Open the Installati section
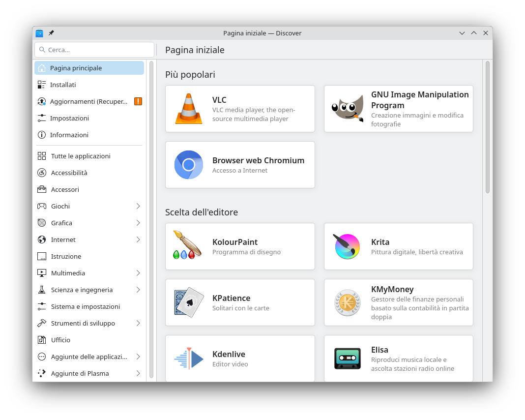The height and width of the screenshot is (420, 525). click(63, 85)
